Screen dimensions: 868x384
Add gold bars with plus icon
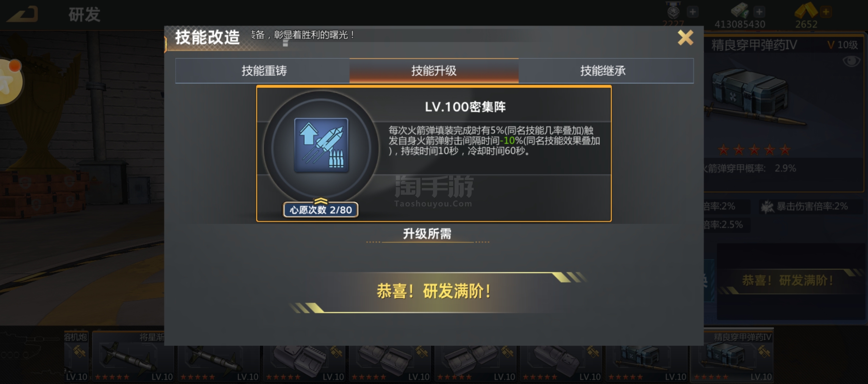click(826, 12)
